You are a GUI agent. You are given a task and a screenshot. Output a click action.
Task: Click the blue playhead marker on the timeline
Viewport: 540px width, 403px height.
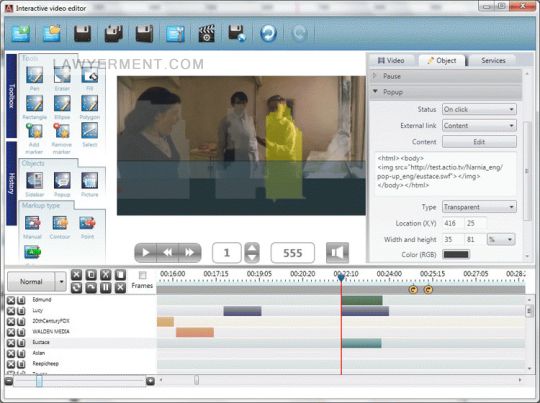pos(341,277)
